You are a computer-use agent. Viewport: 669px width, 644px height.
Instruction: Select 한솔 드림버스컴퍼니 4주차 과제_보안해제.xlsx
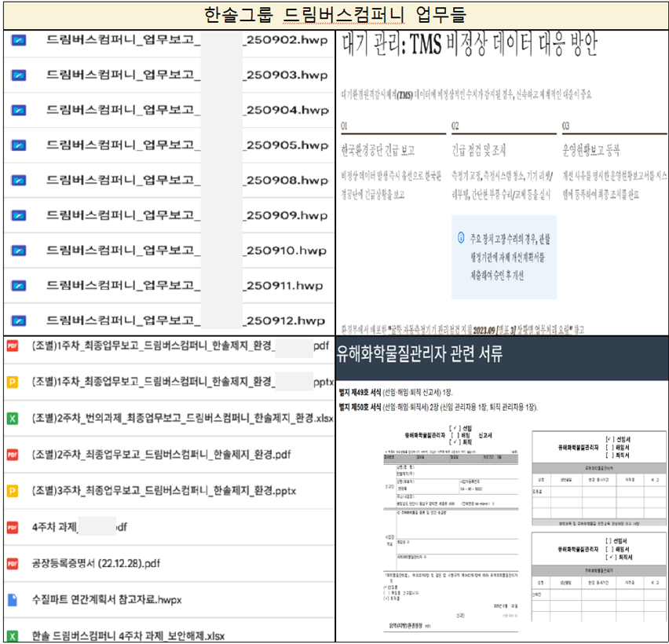click(x=129, y=636)
